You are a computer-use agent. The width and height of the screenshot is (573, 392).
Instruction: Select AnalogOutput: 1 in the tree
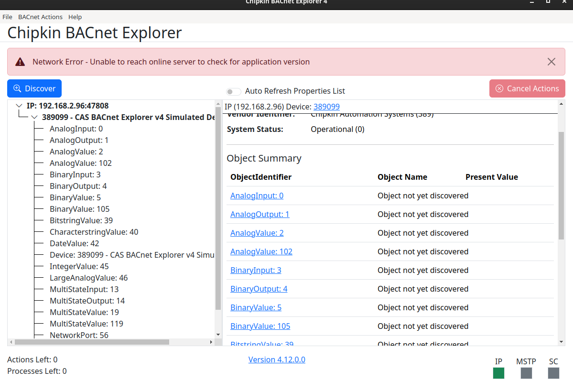79,140
